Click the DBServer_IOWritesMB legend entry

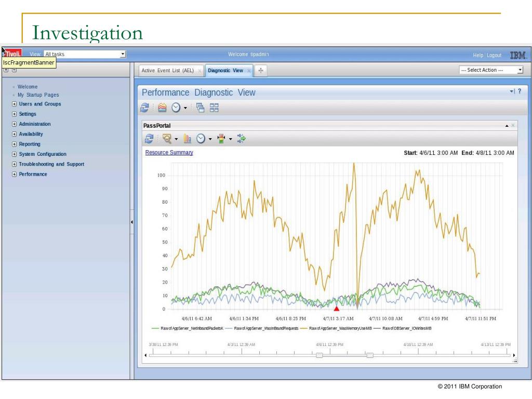(x=403, y=328)
